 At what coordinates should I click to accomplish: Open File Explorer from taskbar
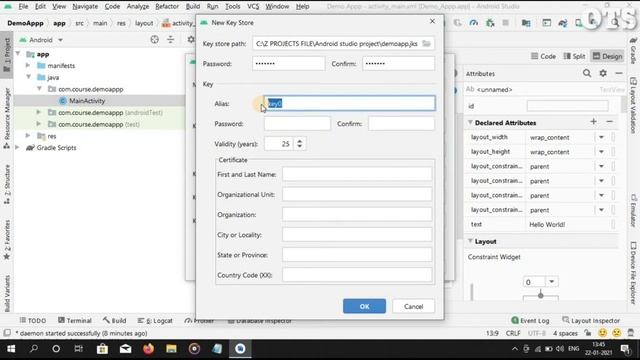[171, 349]
